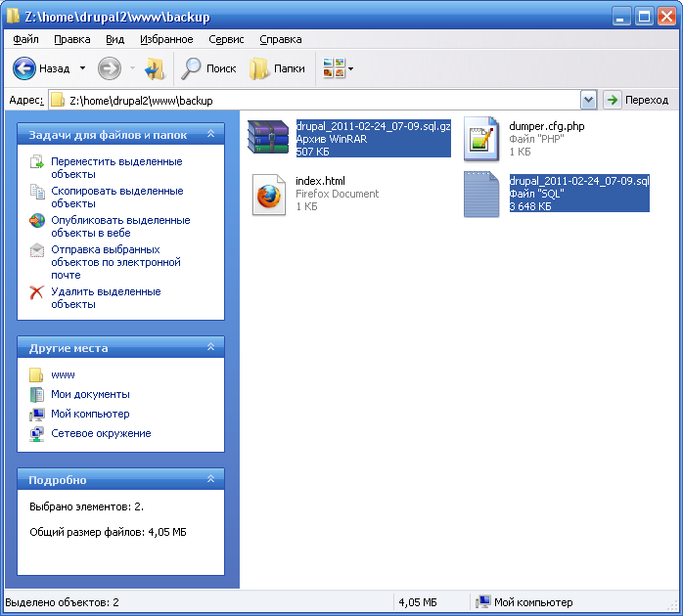Click the Выбрано элементов: 2. text
Image resolution: width=683 pixels, height=616 pixels.
coord(87,506)
